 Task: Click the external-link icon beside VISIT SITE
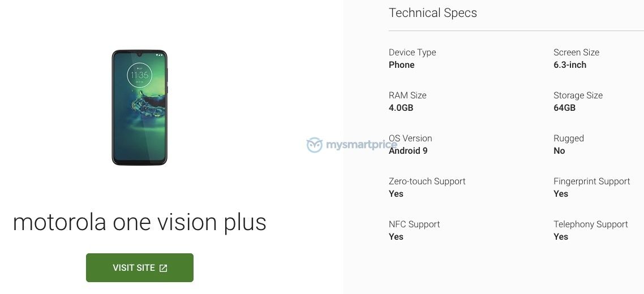(163, 268)
